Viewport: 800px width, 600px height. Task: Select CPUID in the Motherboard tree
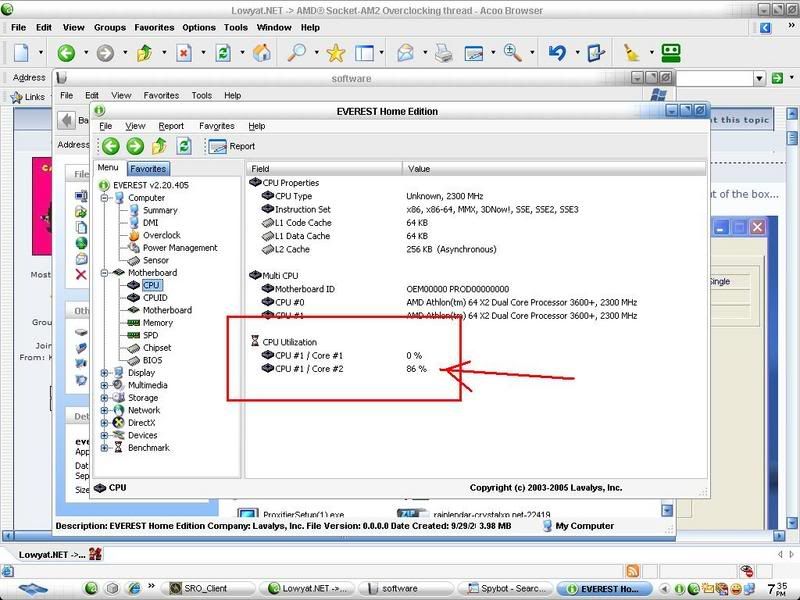tap(155, 298)
